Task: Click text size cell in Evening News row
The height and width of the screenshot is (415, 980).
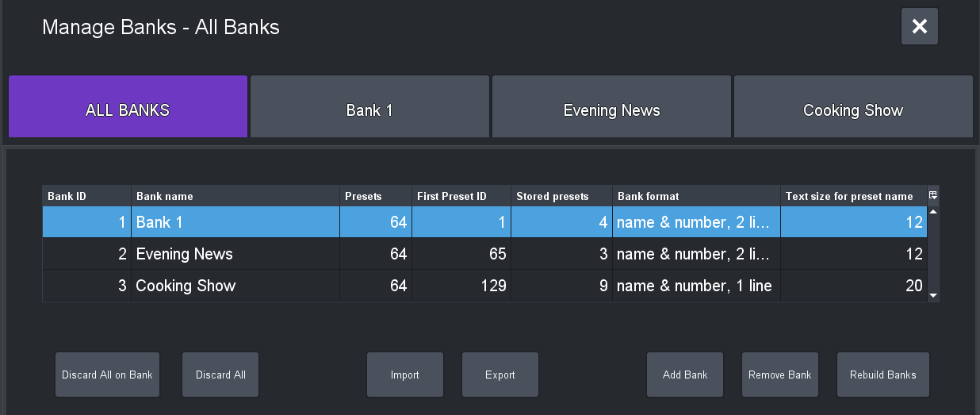Action: [854, 254]
